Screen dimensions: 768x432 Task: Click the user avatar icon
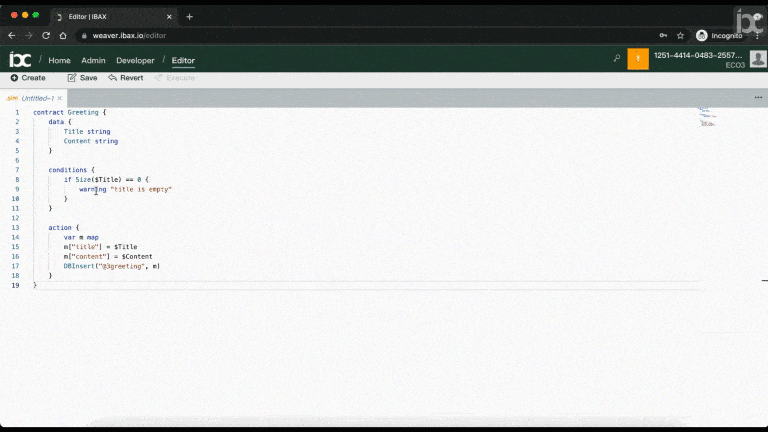pyautogui.click(x=758, y=59)
